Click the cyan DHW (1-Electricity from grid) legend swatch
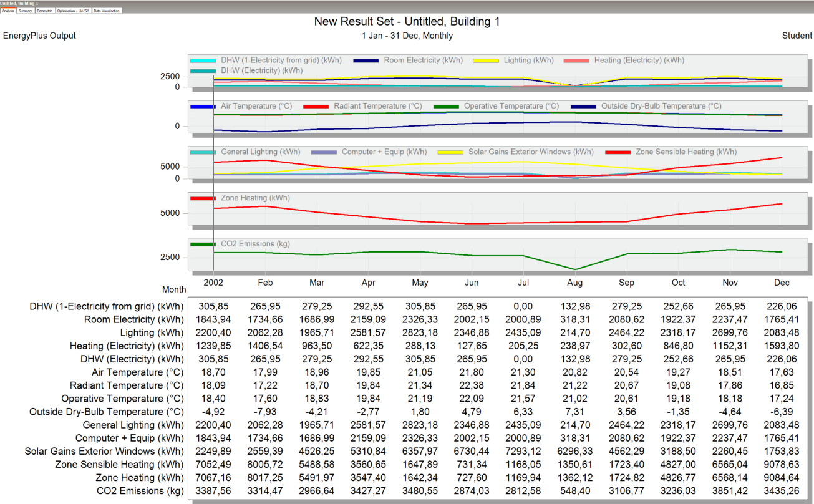This screenshot has width=814, height=504. click(x=203, y=61)
